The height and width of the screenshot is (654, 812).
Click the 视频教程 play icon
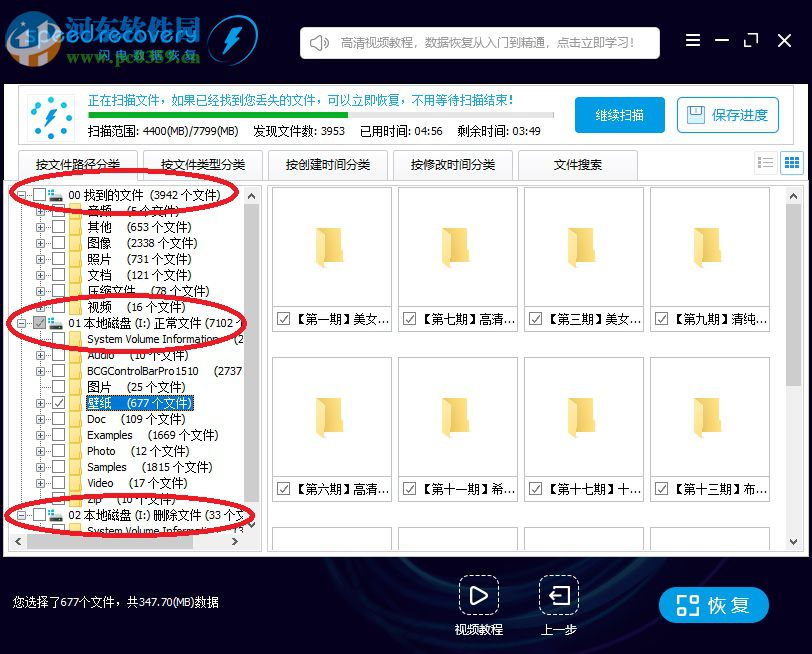tap(480, 592)
